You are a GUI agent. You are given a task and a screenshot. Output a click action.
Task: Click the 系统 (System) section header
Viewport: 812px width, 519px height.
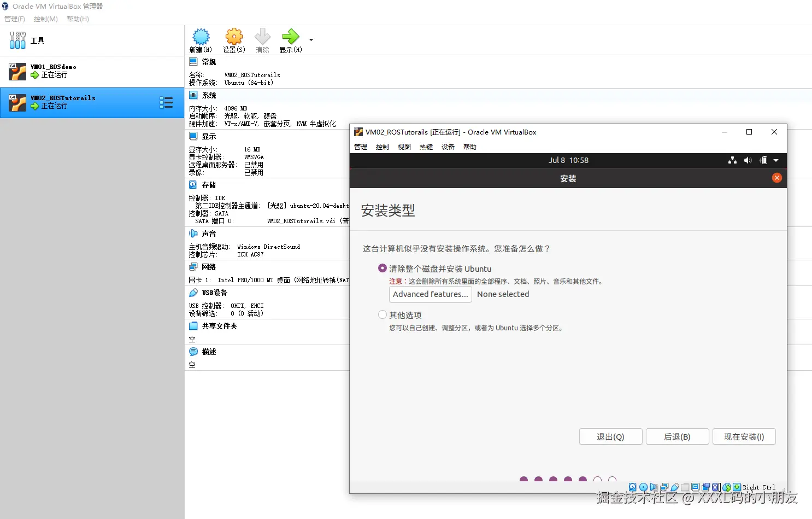(209, 95)
